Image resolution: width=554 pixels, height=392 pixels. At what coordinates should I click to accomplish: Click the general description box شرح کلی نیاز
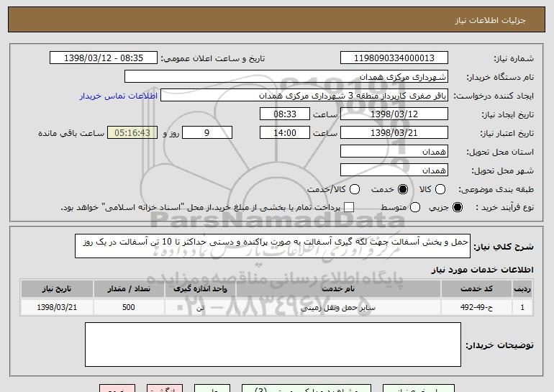[x=273, y=246]
